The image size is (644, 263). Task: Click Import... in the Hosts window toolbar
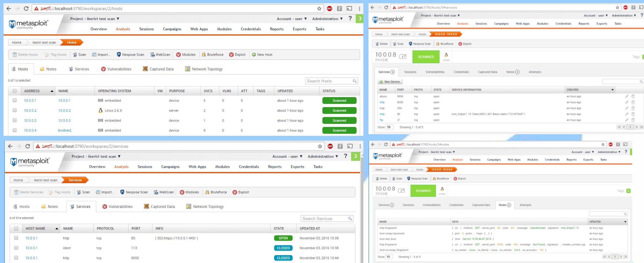(101, 54)
